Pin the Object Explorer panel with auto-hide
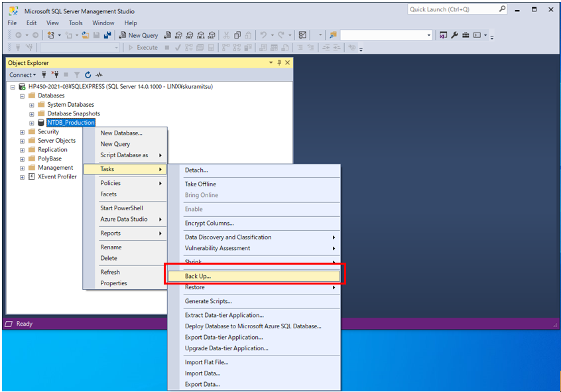The width and height of the screenshot is (561, 392). (279, 63)
